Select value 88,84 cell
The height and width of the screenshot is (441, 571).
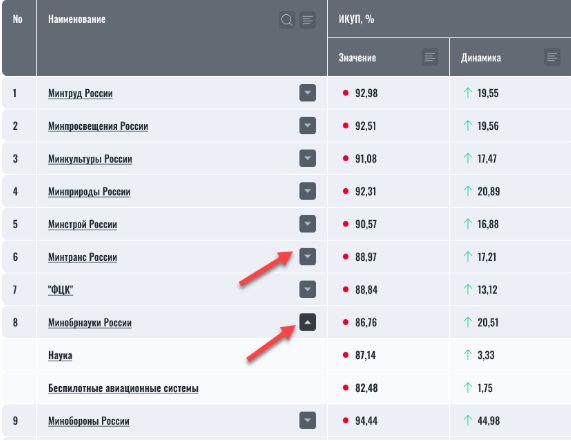pyautogui.click(x=366, y=290)
